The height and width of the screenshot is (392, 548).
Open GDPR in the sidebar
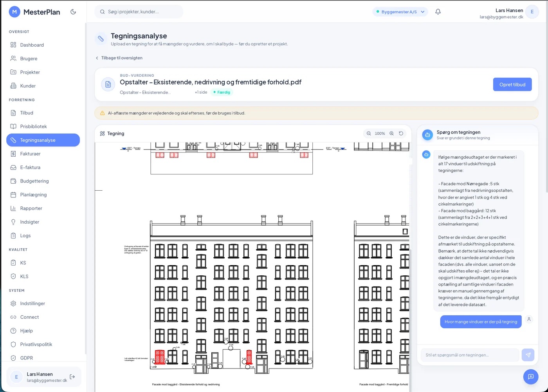point(43,358)
